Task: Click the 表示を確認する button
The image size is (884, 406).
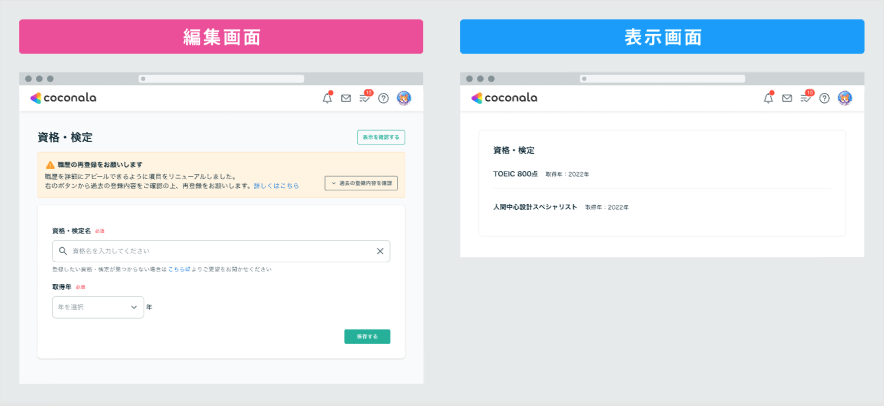Action: click(x=380, y=137)
